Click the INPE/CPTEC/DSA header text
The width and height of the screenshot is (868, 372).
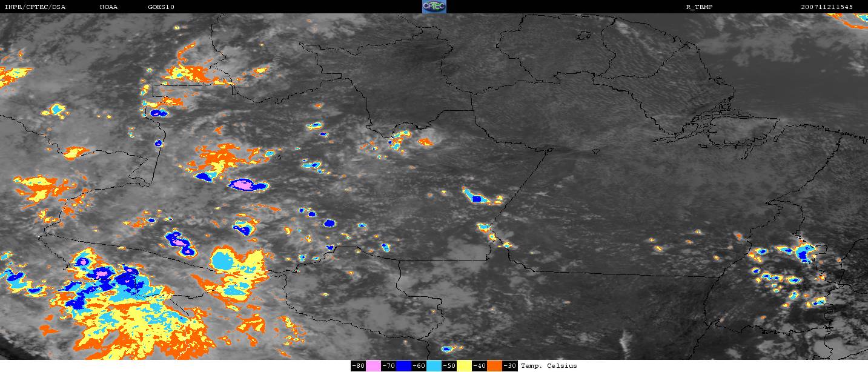(x=35, y=7)
